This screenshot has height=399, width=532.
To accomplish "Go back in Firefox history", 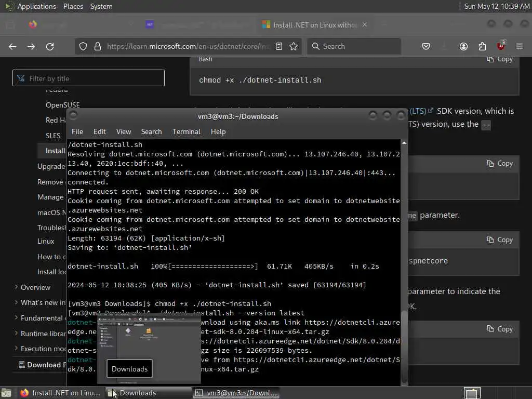I will [12, 46].
